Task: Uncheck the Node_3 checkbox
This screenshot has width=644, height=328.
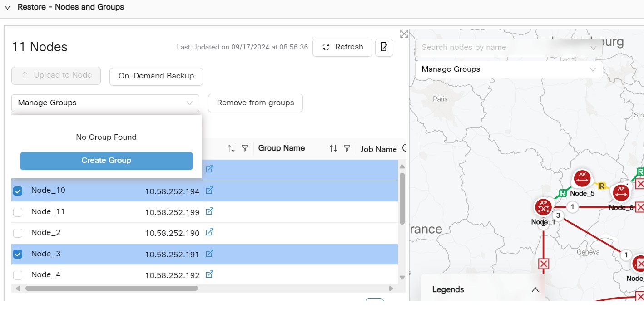Action: (18, 254)
